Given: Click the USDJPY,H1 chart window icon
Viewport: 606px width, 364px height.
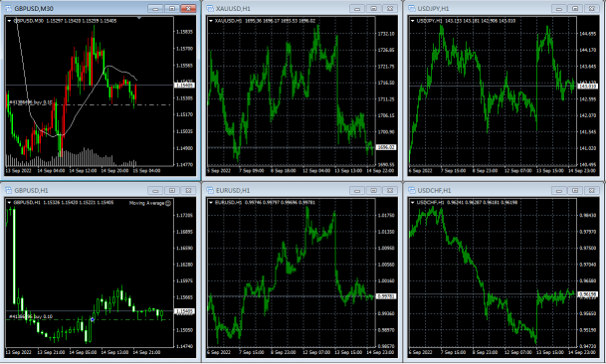Looking at the screenshot, I should point(412,8).
